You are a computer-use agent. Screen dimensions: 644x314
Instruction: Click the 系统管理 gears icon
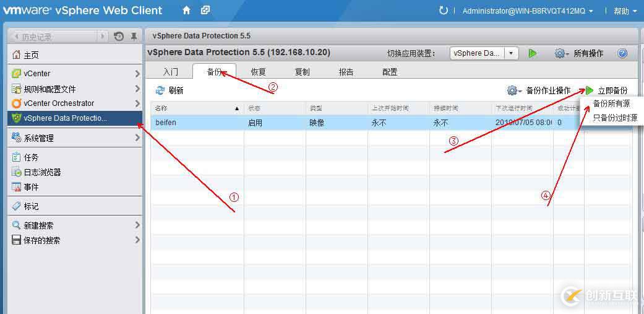point(16,137)
